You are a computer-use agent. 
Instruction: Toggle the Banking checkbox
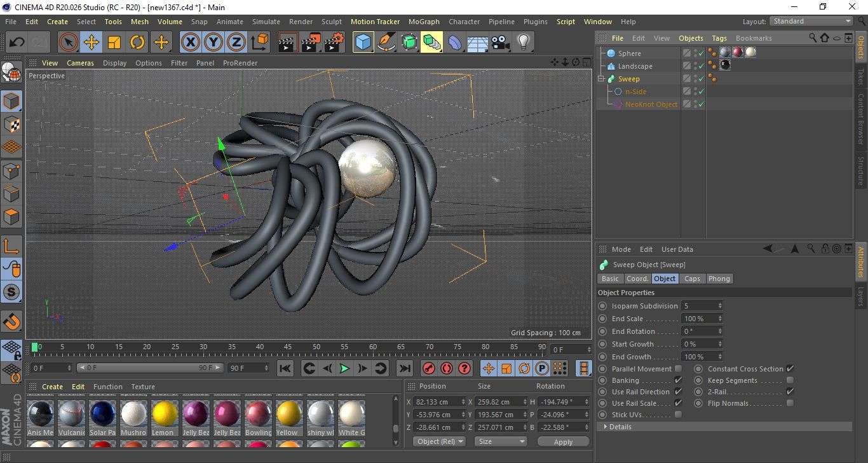coord(678,380)
